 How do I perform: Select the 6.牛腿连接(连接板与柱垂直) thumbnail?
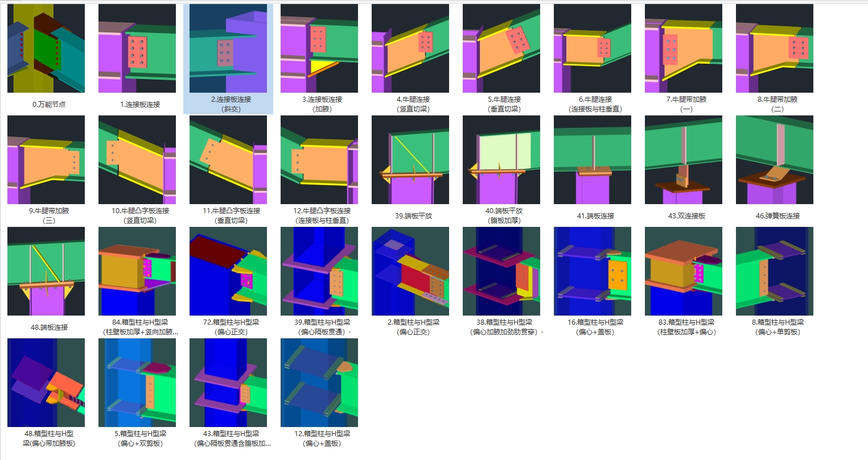pos(593,48)
